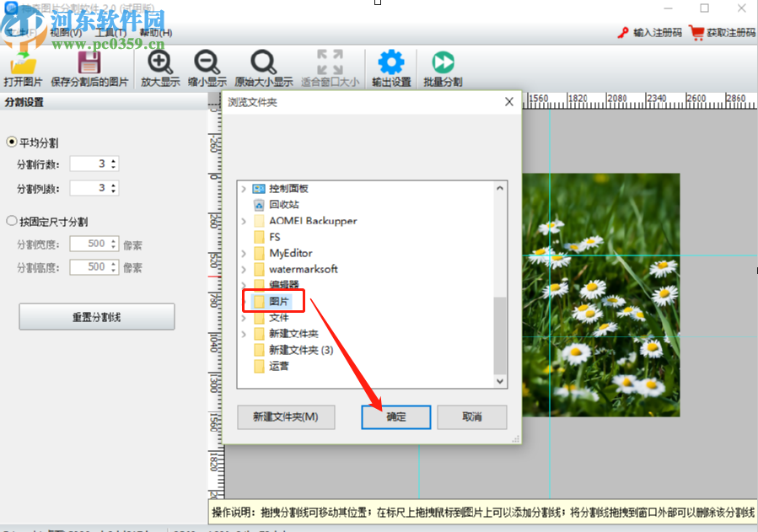This screenshot has width=758, height=532.
Task: Expand the 新建文件夹 node
Action: tap(244, 333)
